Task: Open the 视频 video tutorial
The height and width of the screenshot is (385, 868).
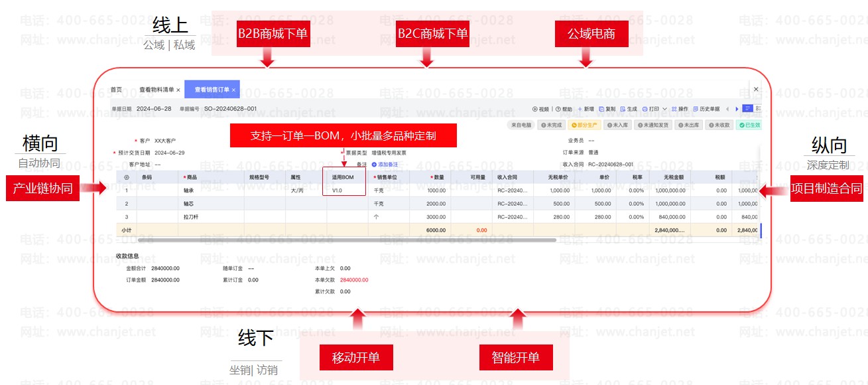Action: pos(540,109)
